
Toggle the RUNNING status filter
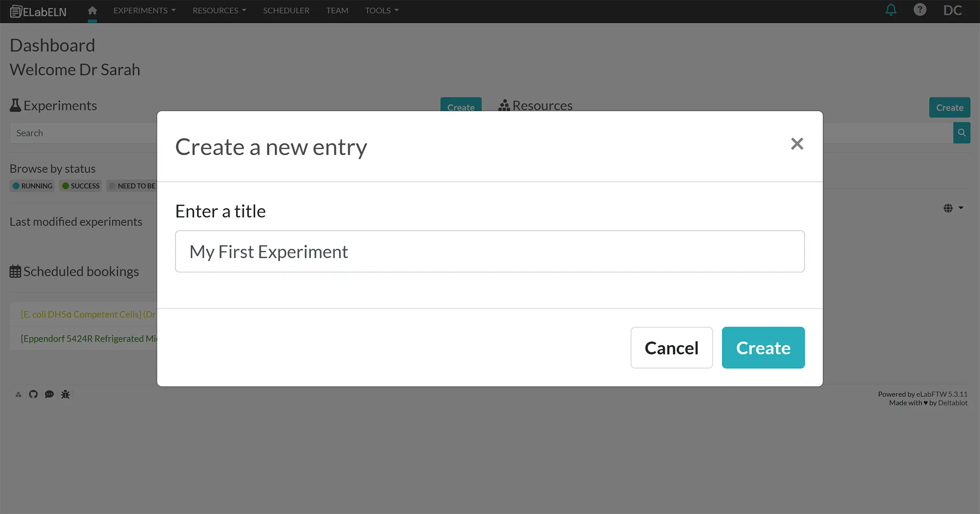click(x=32, y=186)
